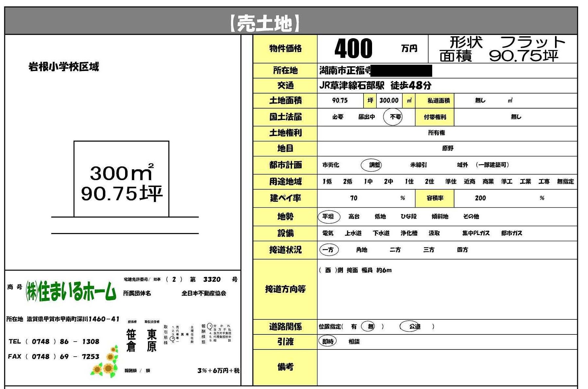This screenshot has height=389, width=588.
Task: Click the 【売土地】 header title
Action: point(265,24)
